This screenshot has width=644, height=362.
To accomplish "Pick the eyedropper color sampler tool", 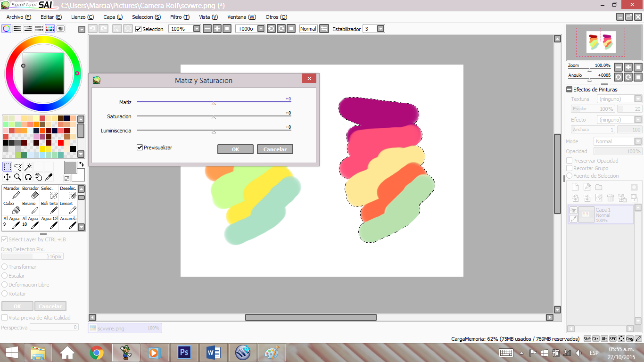I will (49, 177).
